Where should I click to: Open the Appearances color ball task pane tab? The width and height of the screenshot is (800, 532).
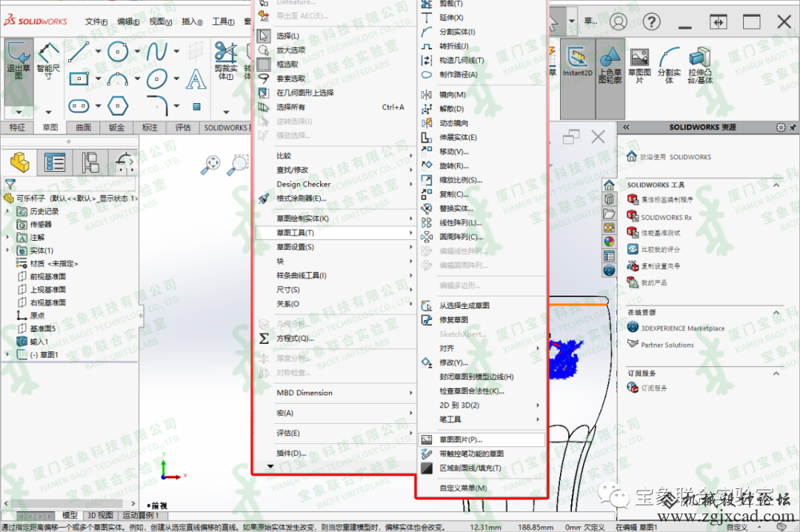tap(609, 242)
